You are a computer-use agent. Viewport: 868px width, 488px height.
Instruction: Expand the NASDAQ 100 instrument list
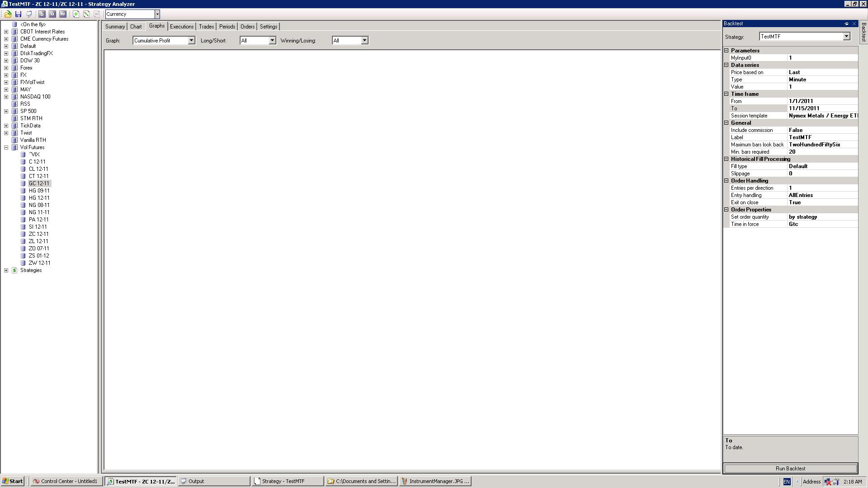6,97
